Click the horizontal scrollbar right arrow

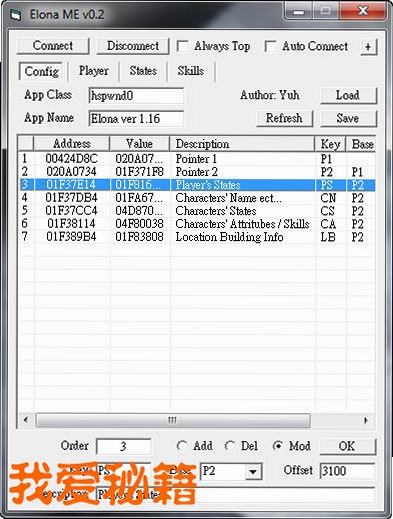point(366,420)
